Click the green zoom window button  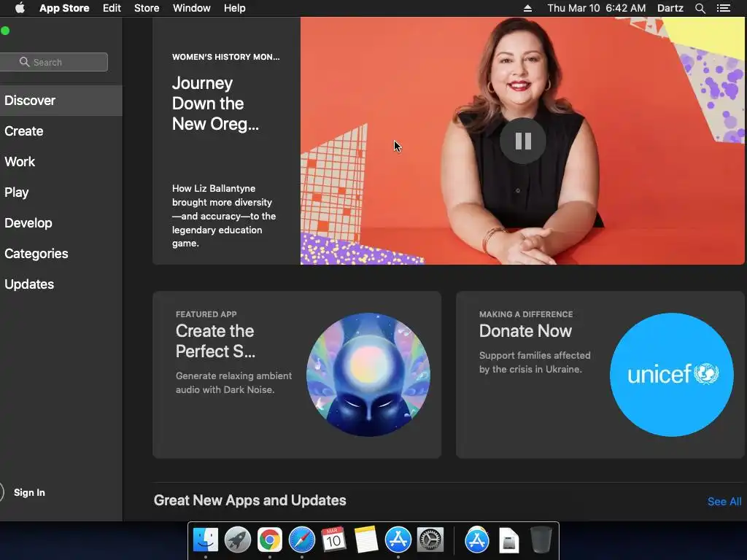(x=5, y=31)
